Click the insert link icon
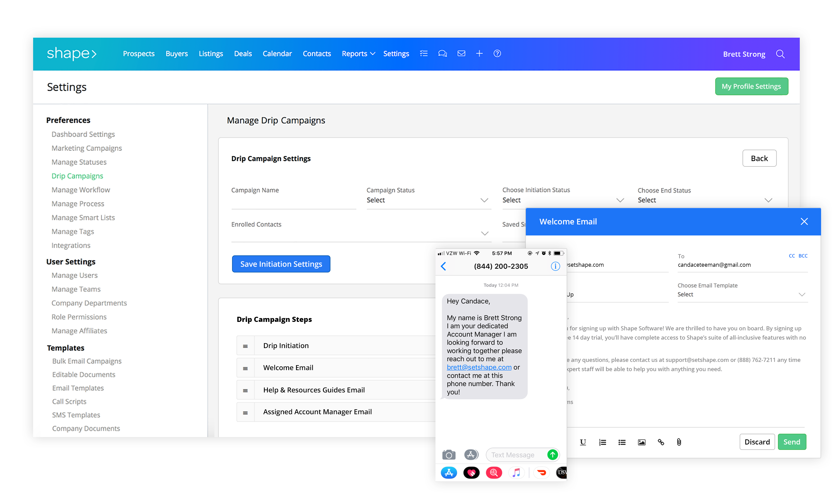The height and width of the screenshot is (504, 837). tap(661, 442)
